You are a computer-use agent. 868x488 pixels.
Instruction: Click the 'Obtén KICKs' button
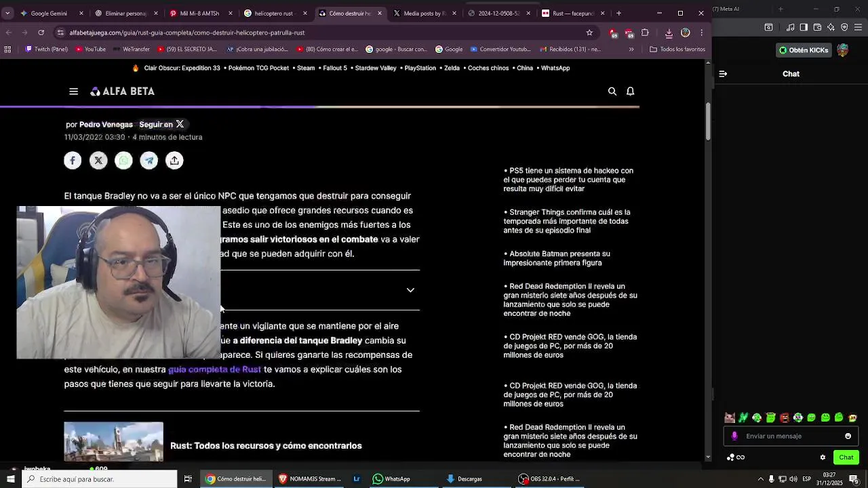tap(803, 50)
